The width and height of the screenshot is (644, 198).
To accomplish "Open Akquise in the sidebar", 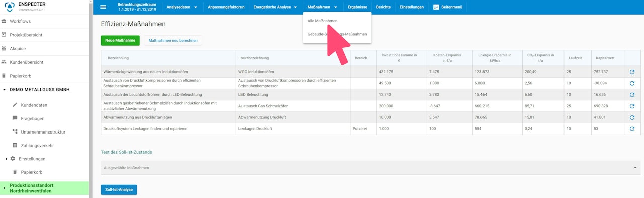I will click(x=18, y=48).
